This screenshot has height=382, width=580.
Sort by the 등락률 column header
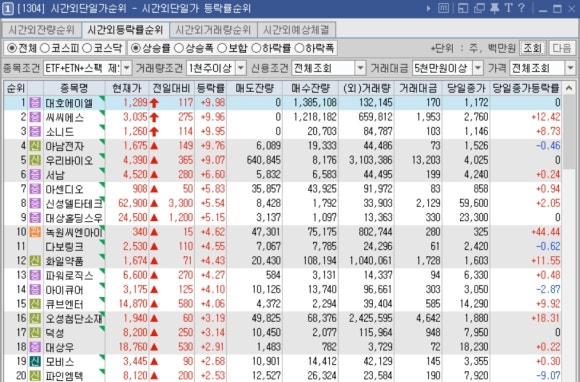(x=211, y=88)
